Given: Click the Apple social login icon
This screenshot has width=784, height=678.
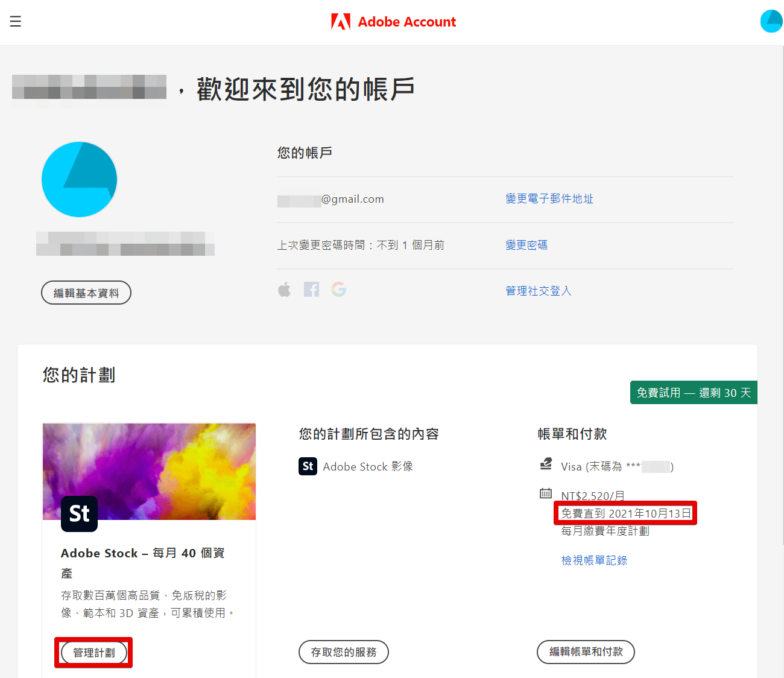Looking at the screenshot, I should [284, 290].
